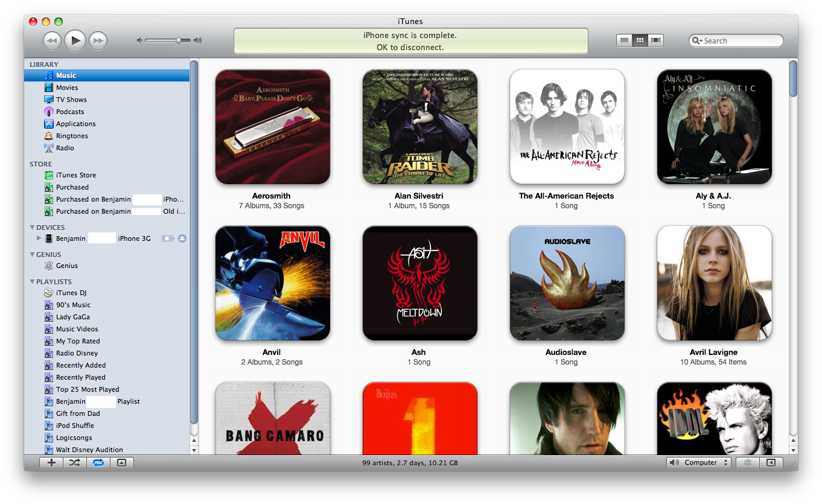Toggle shuffle mode

click(x=74, y=462)
